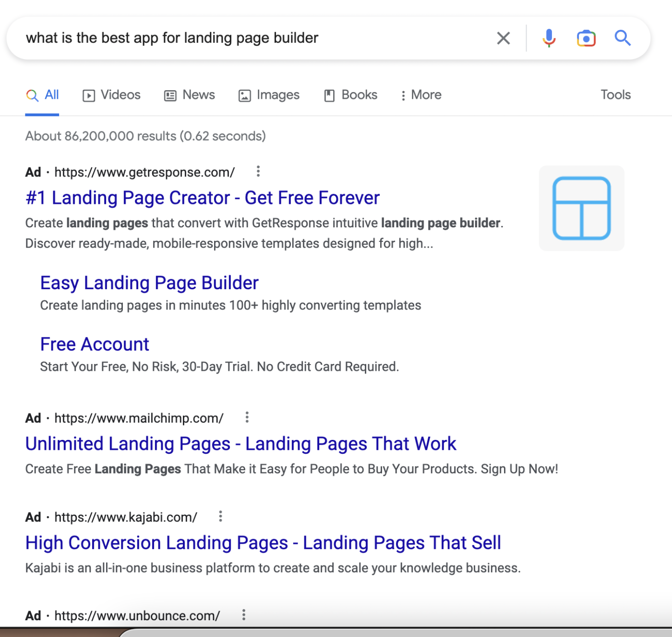Switch to the News tab
The width and height of the screenshot is (672, 637).
[x=190, y=95]
